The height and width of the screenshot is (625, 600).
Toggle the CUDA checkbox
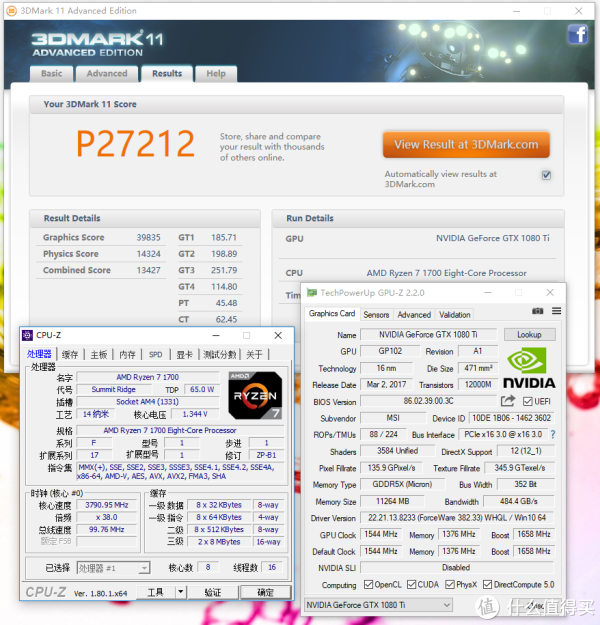click(411, 584)
